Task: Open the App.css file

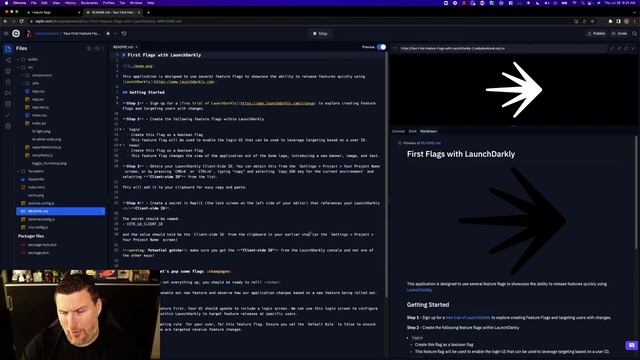Action: pos(38,91)
